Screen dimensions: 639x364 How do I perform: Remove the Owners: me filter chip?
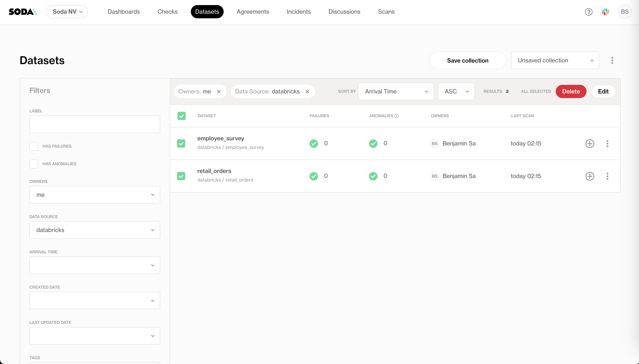[x=219, y=91]
